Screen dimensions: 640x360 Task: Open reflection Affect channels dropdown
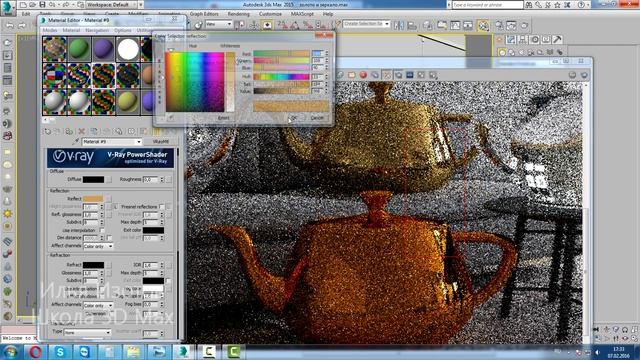click(98, 246)
